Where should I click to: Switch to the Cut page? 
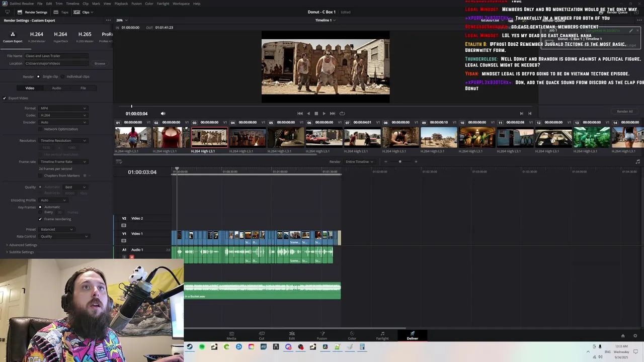(x=262, y=335)
